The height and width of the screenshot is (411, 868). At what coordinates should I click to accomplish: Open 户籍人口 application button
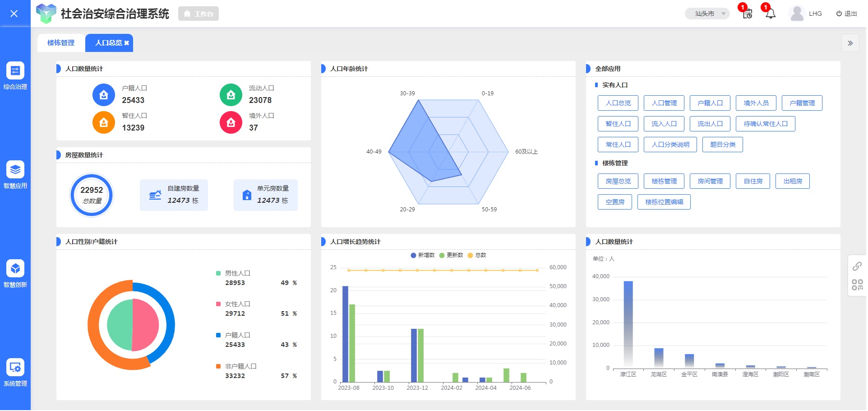click(710, 103)
